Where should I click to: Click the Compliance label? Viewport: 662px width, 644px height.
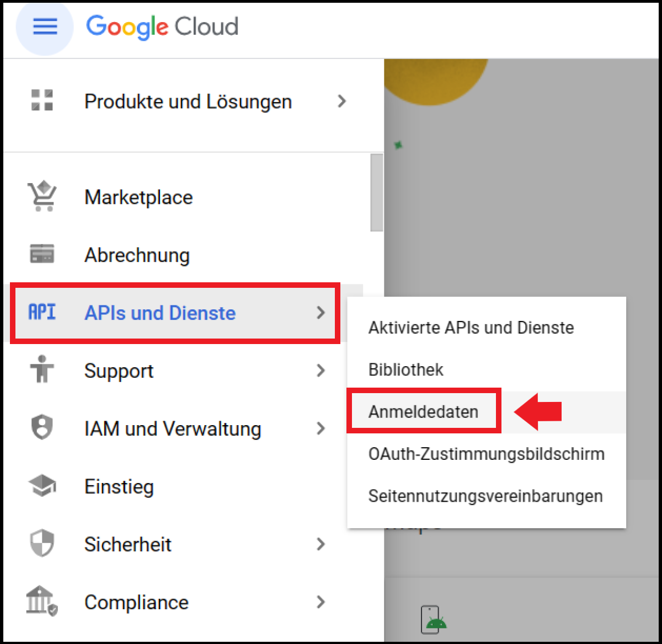(136, 603)
